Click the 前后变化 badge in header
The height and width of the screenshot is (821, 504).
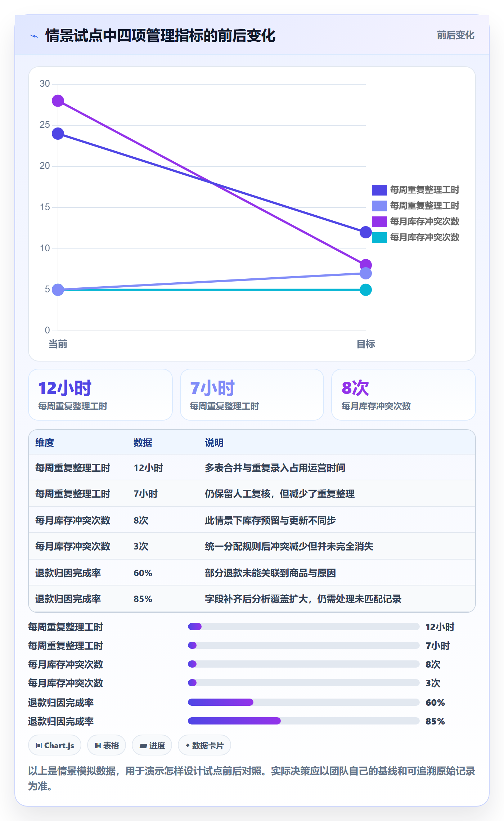[x=455, y=35]
